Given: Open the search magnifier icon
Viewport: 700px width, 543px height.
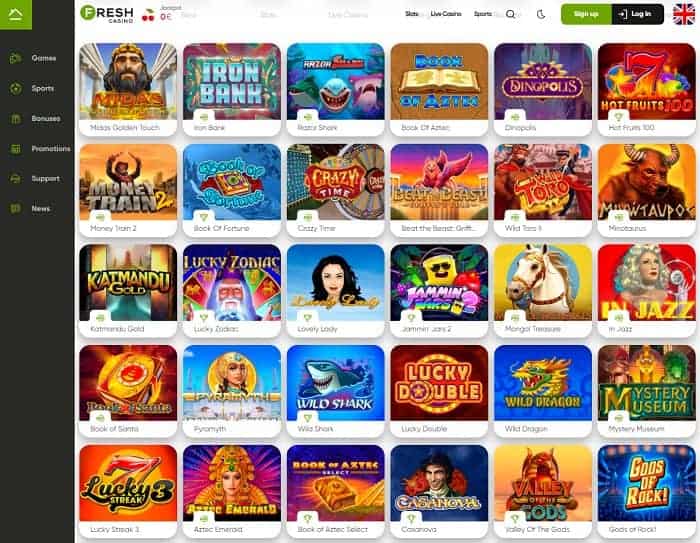Looking at the screenshot, I should coord(511,14).
